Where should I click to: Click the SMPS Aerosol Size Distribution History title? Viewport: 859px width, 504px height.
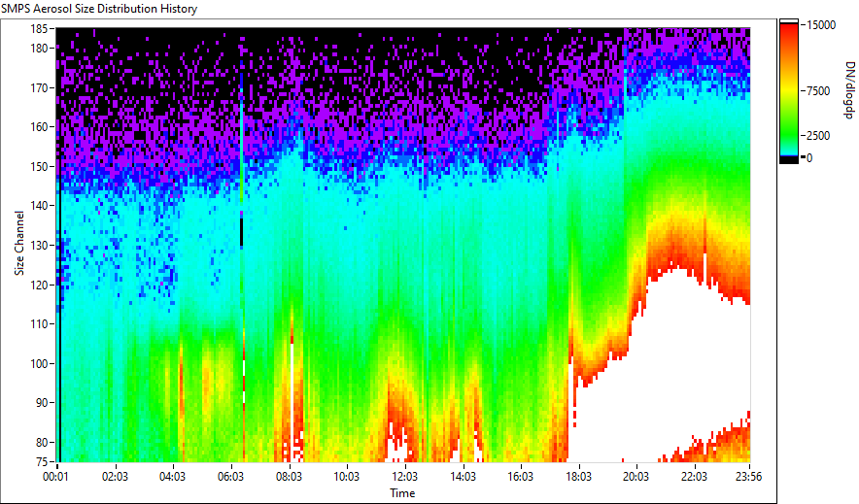99,9
